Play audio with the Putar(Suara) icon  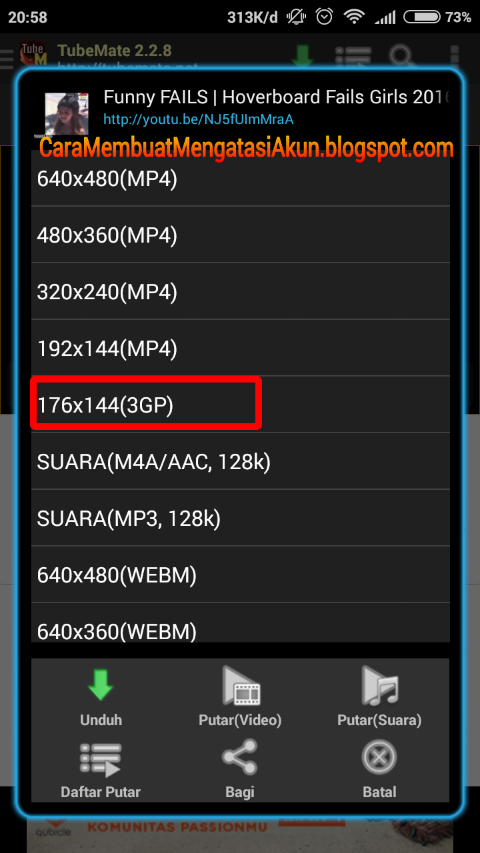[x=380, y=685]
